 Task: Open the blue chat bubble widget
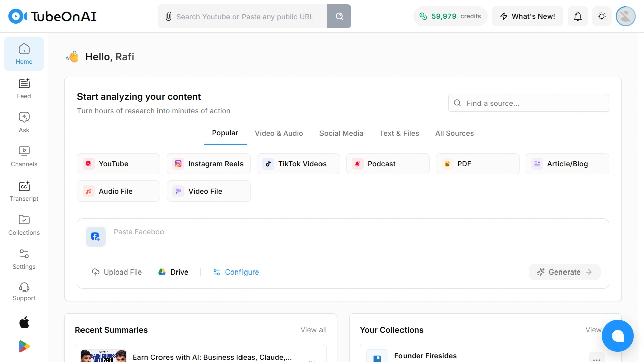click(618, 336)
